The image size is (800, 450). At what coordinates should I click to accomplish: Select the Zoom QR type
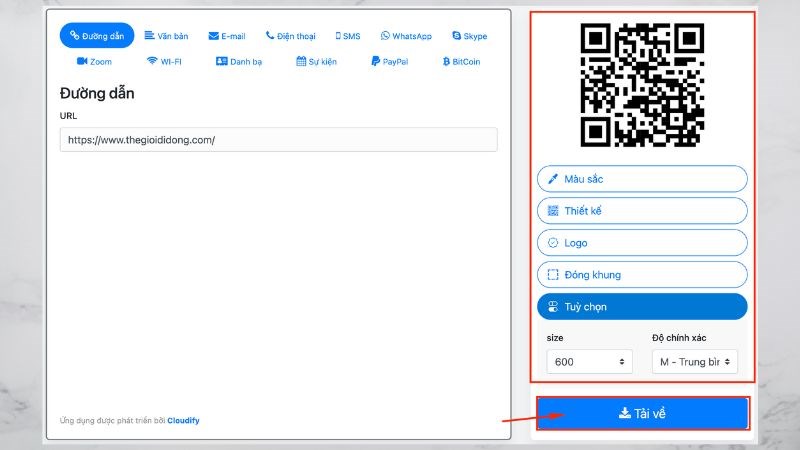click(94, 61)
